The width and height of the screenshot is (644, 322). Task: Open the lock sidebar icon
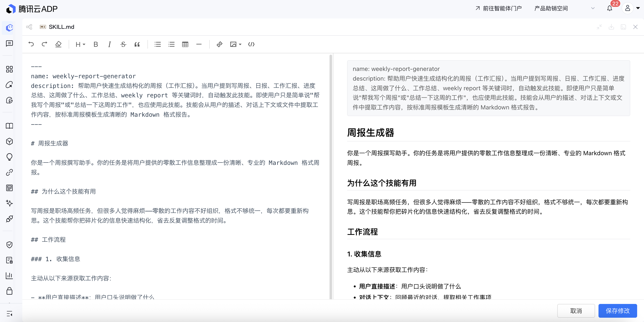coord(9,291)
